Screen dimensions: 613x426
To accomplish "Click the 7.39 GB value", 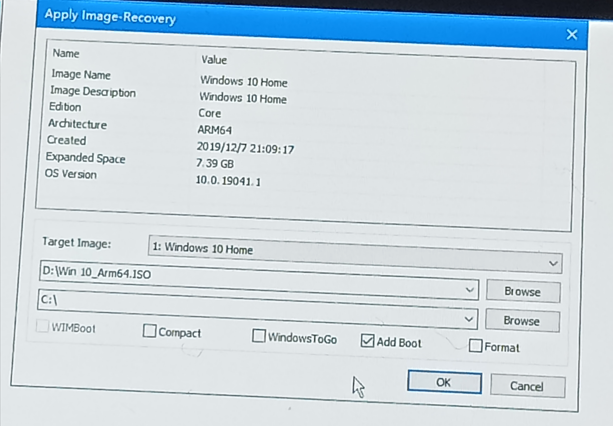I will 215,163.
